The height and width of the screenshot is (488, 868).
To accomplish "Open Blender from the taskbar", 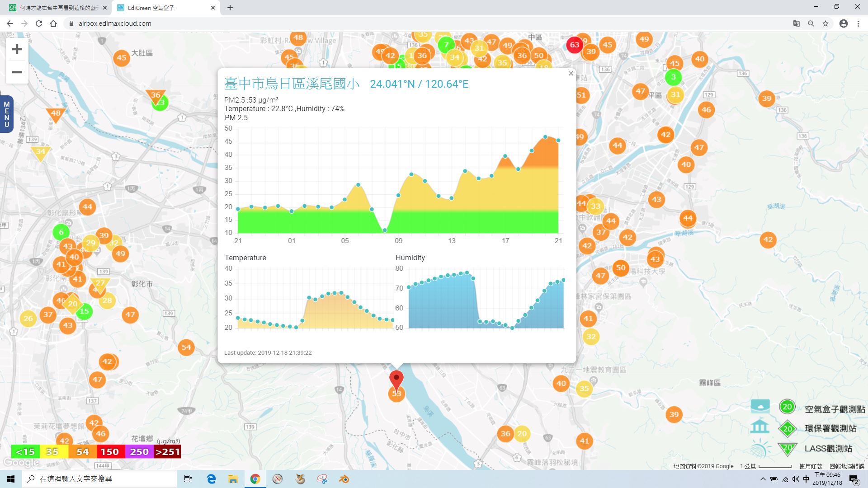I will tap(344, 479).
